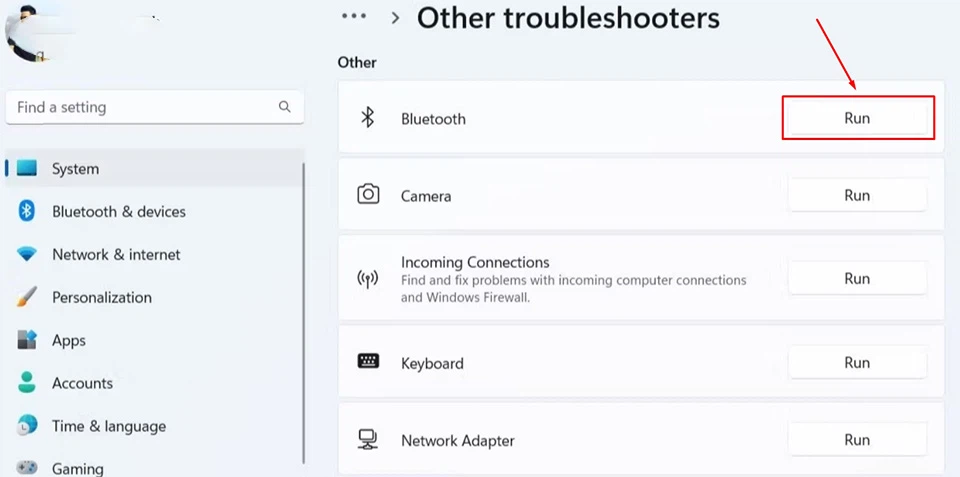Screen dimensions: 960x477
Task: Run the Network Adapter troubleshooter
Action: 857,440
